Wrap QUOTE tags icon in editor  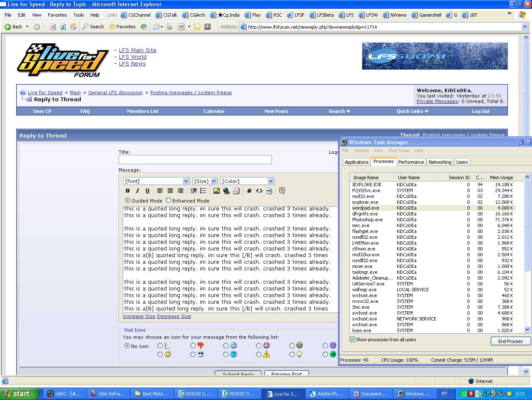click(x=282, y=191)
